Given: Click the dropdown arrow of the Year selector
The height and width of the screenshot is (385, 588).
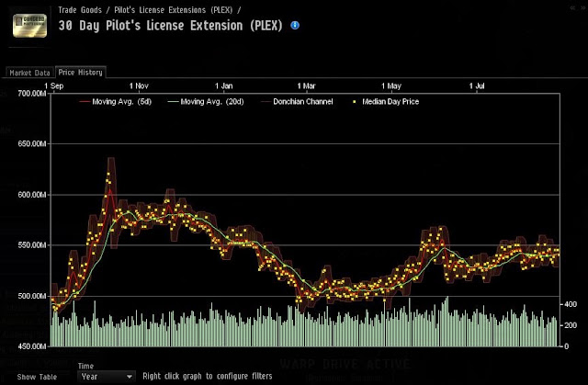Looking at the screenshot, I should (130, 377).
